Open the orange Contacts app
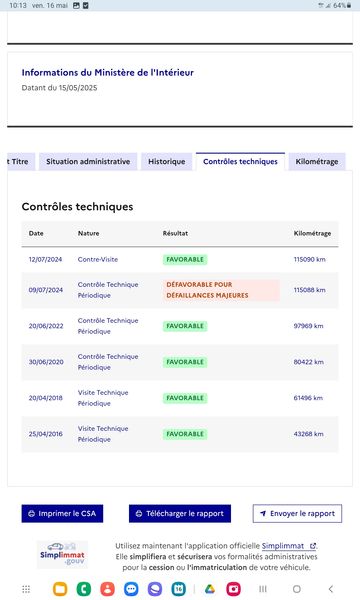The height and width of the screenshot is (600, 360). coord(108,589)
